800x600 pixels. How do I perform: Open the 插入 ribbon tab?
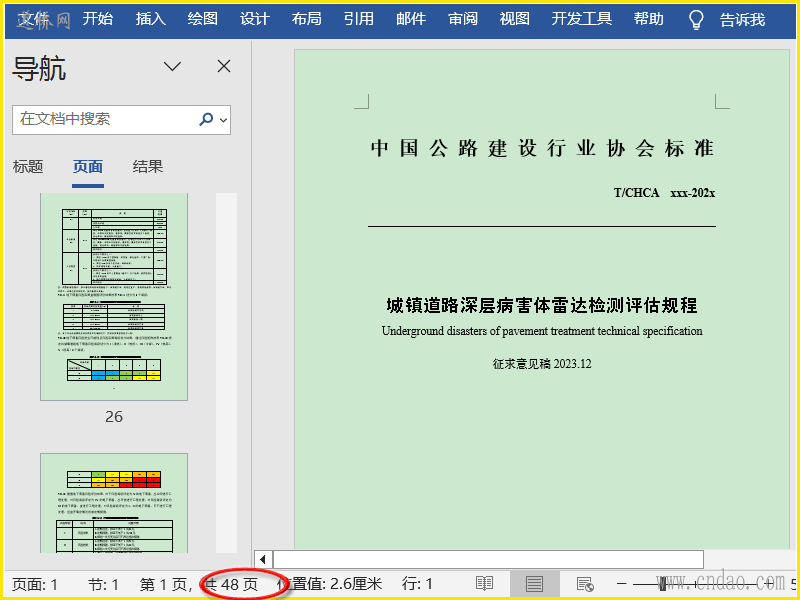coord(151,19)
